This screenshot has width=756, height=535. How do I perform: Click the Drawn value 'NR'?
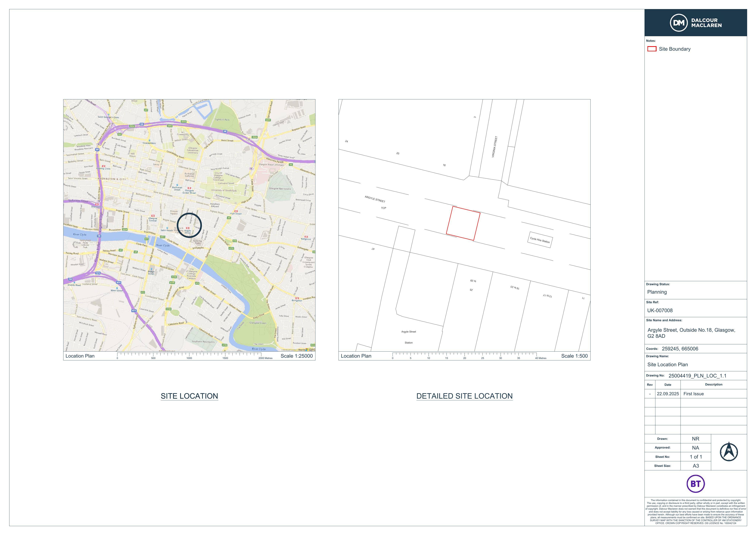pos(695,439)
